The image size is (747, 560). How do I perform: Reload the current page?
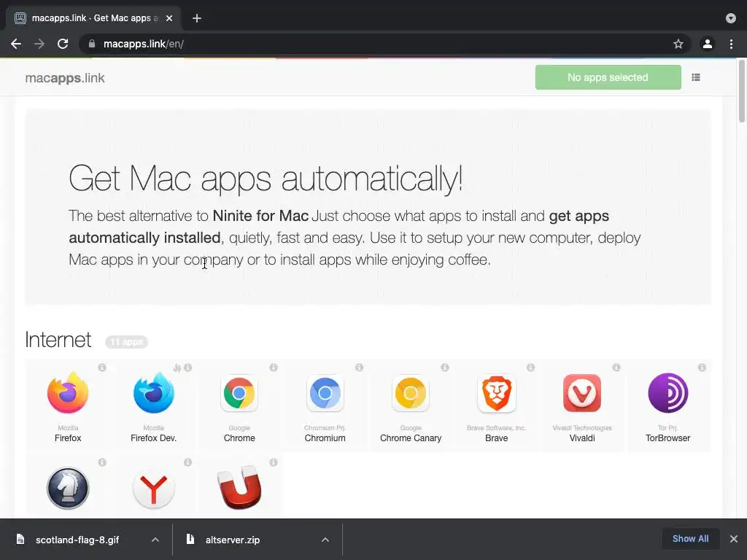coord(63,44)
